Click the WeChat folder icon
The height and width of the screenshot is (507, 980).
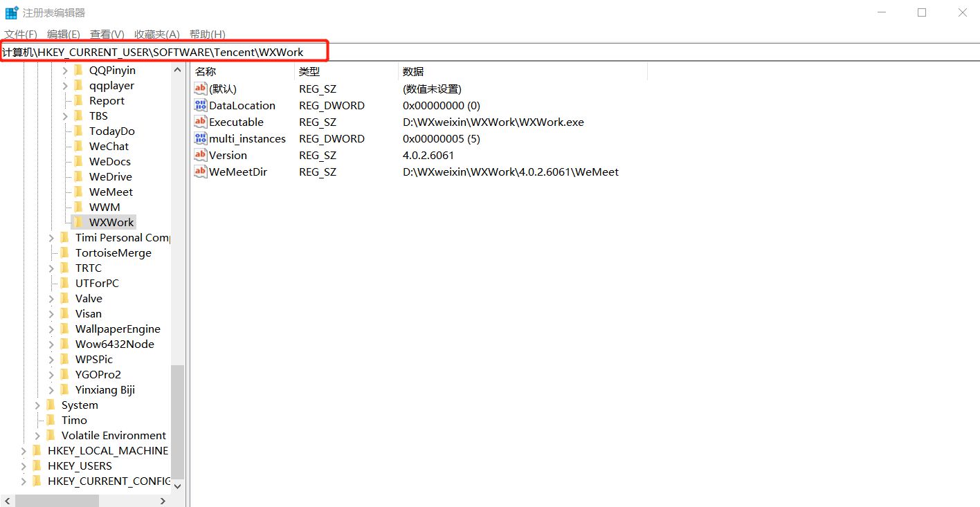pyautogui.click(x=78, y=146)
